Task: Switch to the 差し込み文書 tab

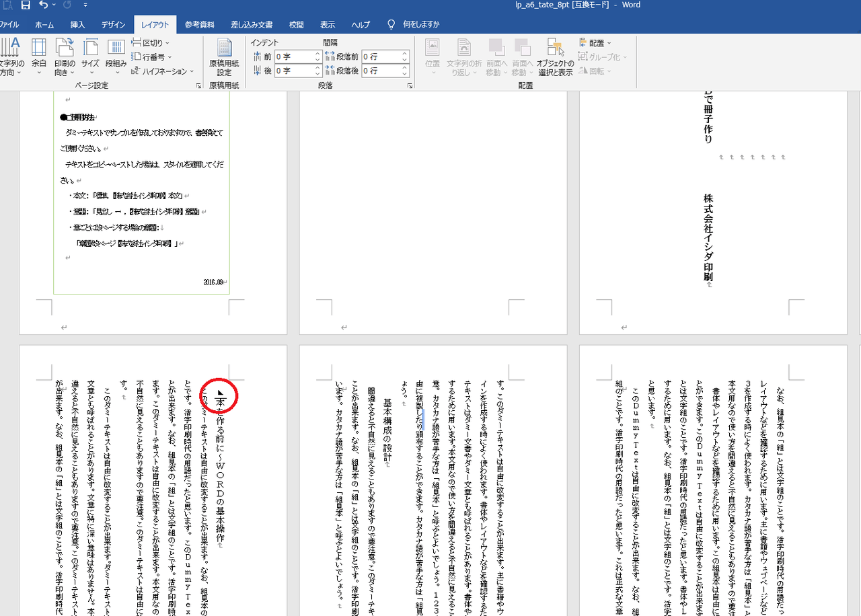Action: (x=252, y=25)
